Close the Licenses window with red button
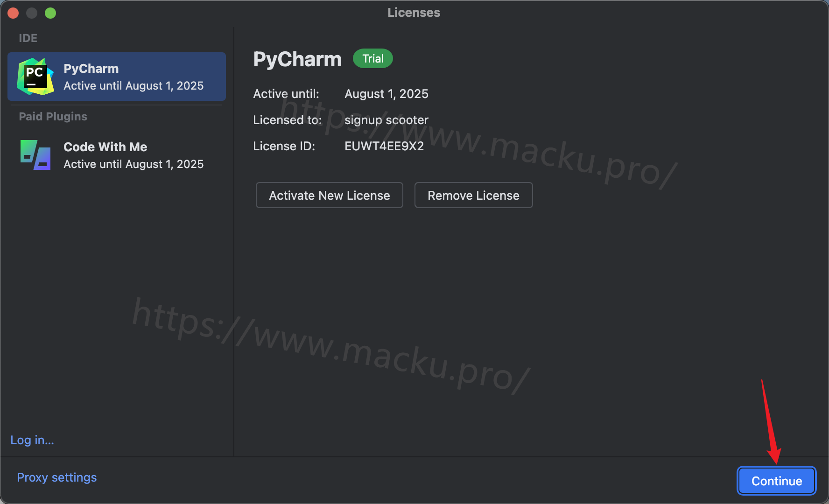Screen dimensions: 829x504 coord(13,13)
